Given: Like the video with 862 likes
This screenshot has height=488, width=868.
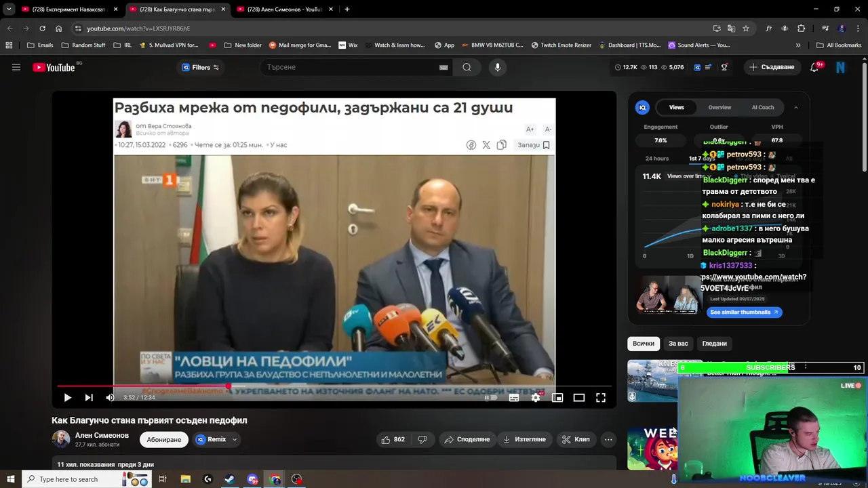Looking at the screenshot, I should tap(393, 439).
